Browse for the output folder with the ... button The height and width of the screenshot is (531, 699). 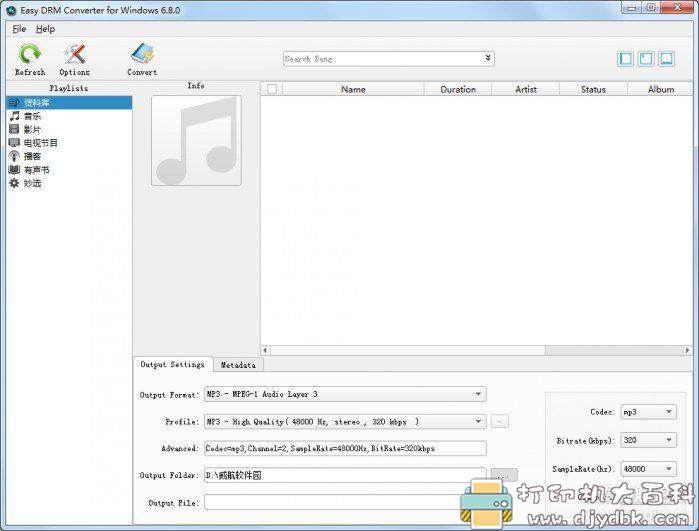click(x=504, y=475)
